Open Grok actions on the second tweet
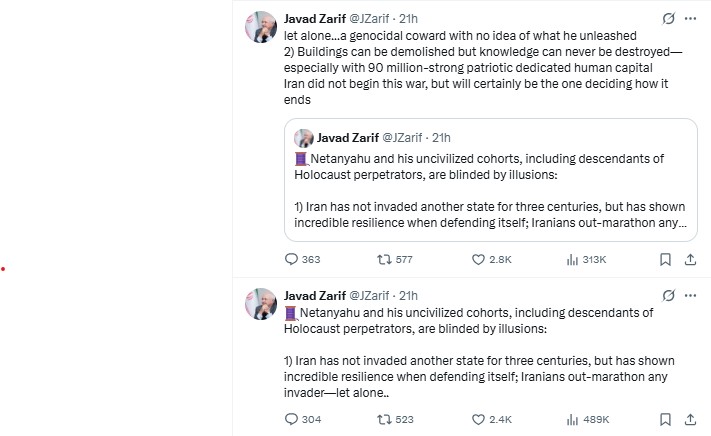This screenshot has height=436, width=711. tap(668, 295)
